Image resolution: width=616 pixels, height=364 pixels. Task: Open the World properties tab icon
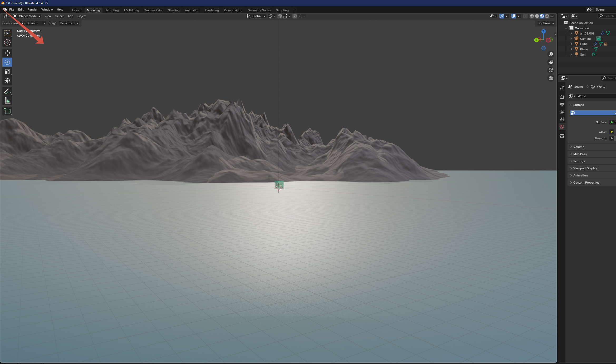[562, 127]
